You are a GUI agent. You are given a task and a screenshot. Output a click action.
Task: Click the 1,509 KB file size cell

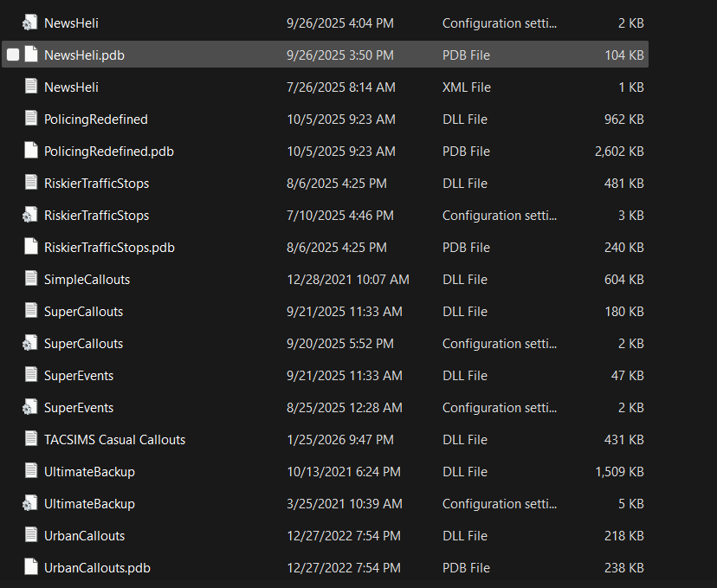tap(619, 472)
